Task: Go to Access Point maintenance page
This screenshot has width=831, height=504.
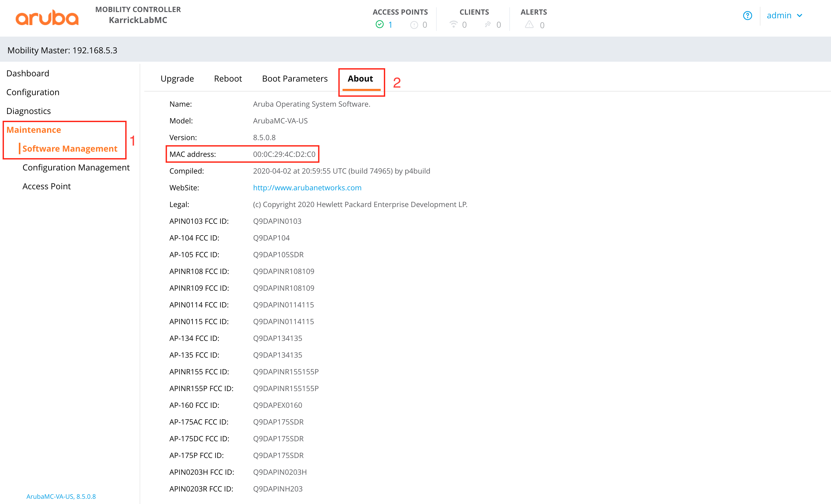Action: (47, 186)
